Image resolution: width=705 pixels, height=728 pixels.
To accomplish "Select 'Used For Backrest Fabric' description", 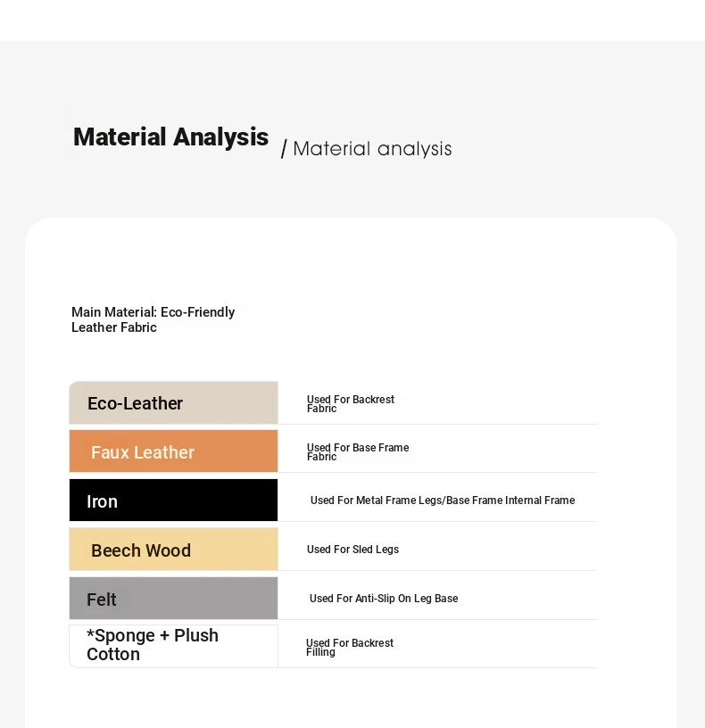I will (x=351, y=404).
